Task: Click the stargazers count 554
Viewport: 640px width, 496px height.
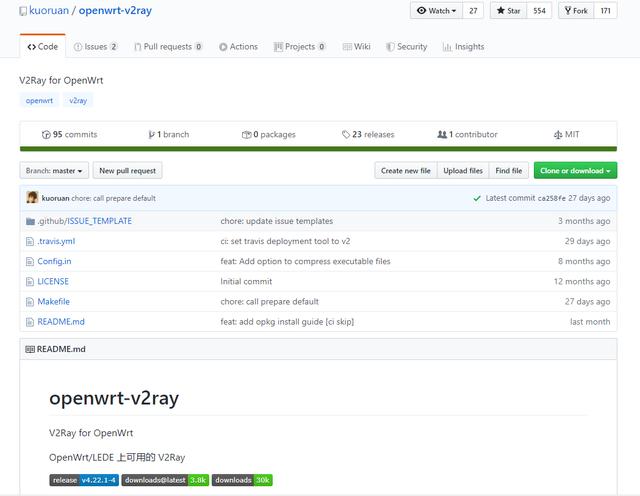Action: click(539, 11)
